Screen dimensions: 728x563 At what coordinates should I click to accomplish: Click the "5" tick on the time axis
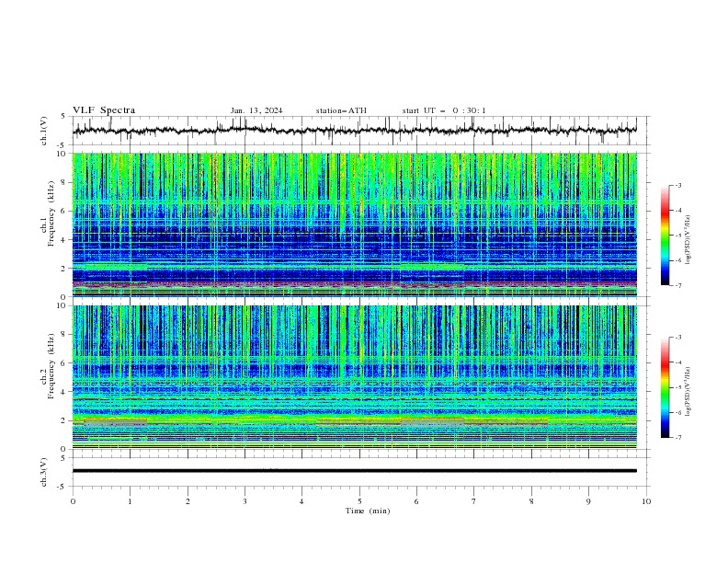pos(359,501)
